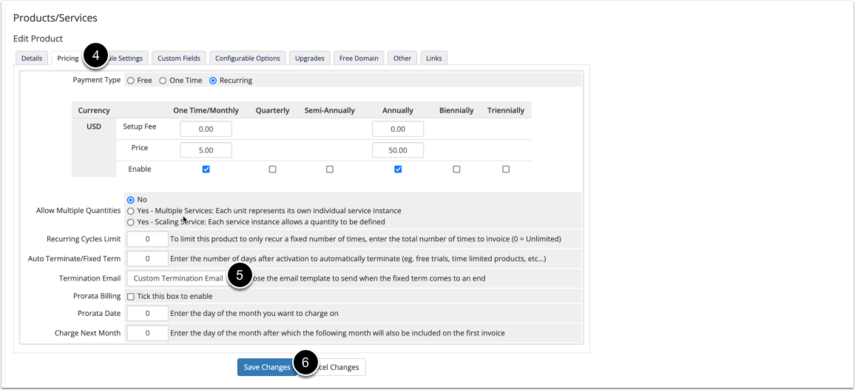Select the One Time payment type
The width and height of the screenshot is (855, 390).
point(162,80)
